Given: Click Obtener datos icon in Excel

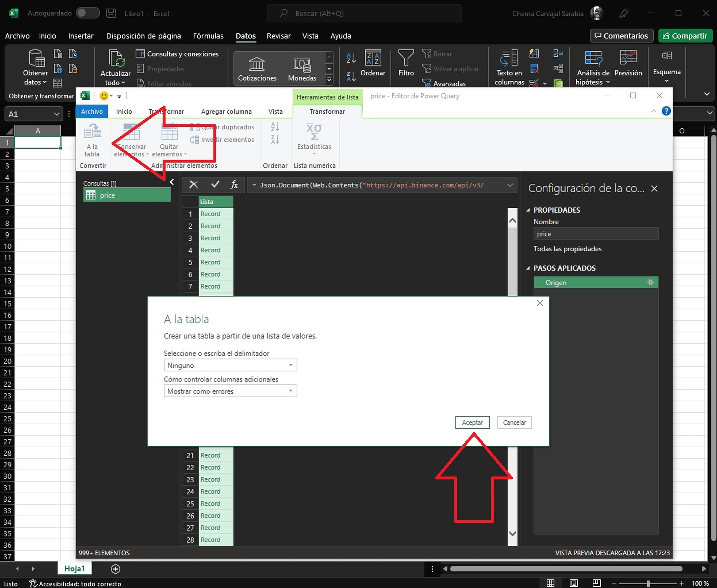Looking at the screenshot, I should click(x=37, y=58).
